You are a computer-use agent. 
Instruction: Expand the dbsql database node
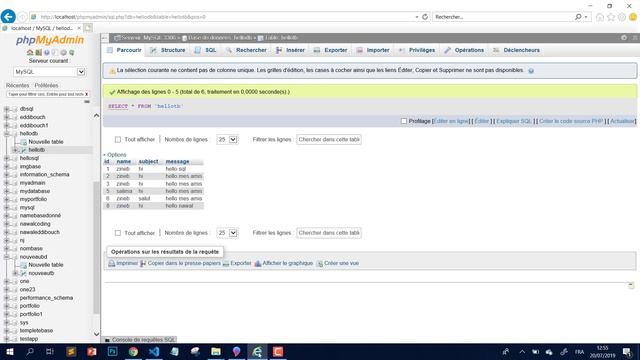click(x=6, y=109)
